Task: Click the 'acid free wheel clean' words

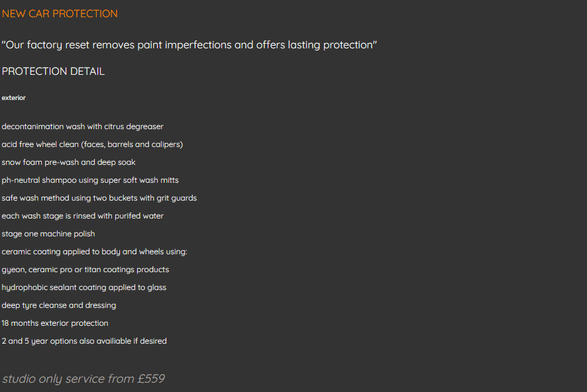Action: pyautogui.click(x=40, y=144)
